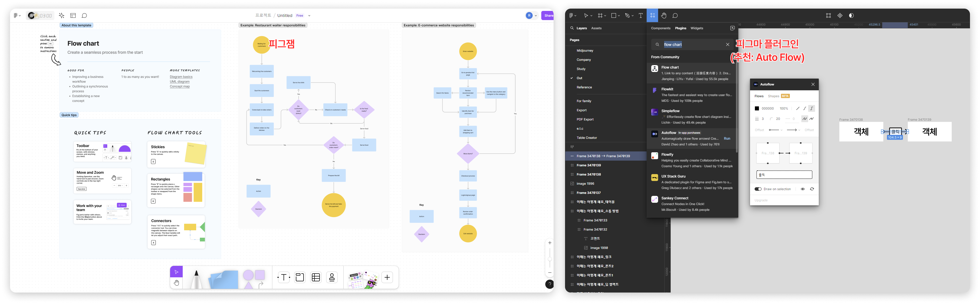Select the Flows tab in Autoflow
The height and width of the screenshot is (304, 980).
pos(759,96)
